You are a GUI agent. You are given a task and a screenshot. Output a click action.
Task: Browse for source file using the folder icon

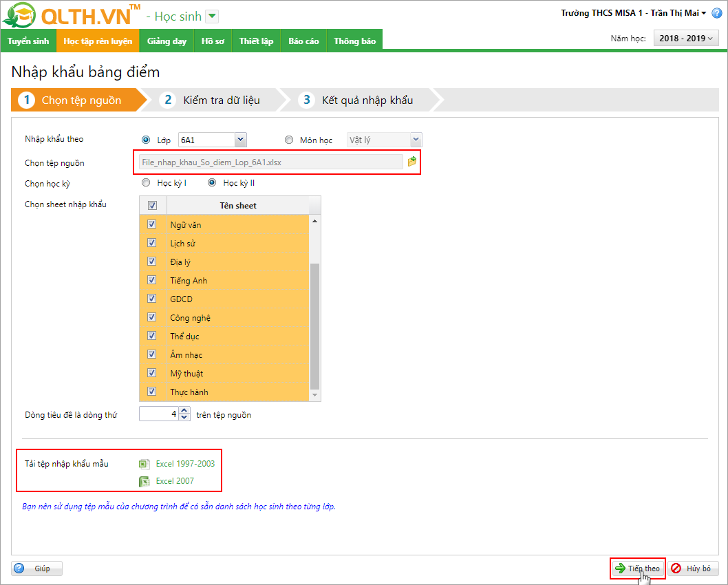[411, 162]
